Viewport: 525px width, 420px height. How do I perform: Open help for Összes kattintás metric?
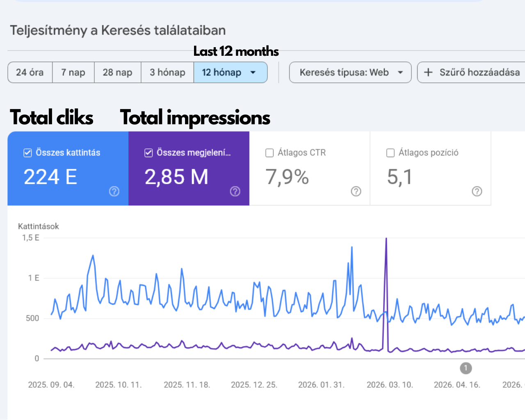pyautogui.click(x=114, y=192)
